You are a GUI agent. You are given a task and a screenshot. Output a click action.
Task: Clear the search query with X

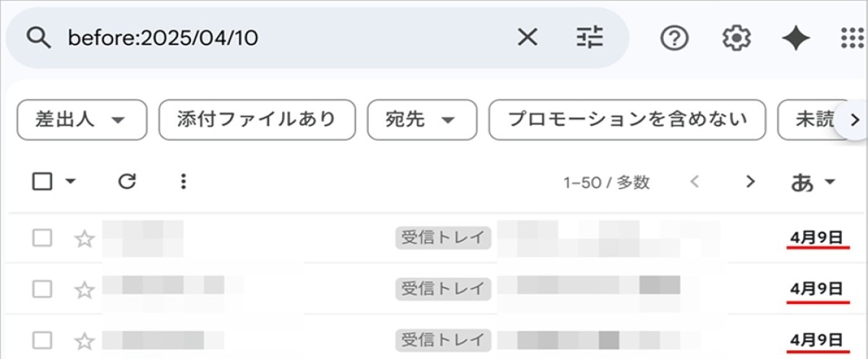point(527,38)
